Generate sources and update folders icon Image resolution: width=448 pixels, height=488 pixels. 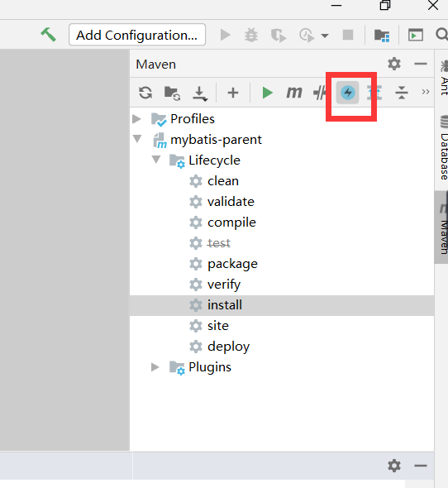pyautogui.click(x=173, y=93)
